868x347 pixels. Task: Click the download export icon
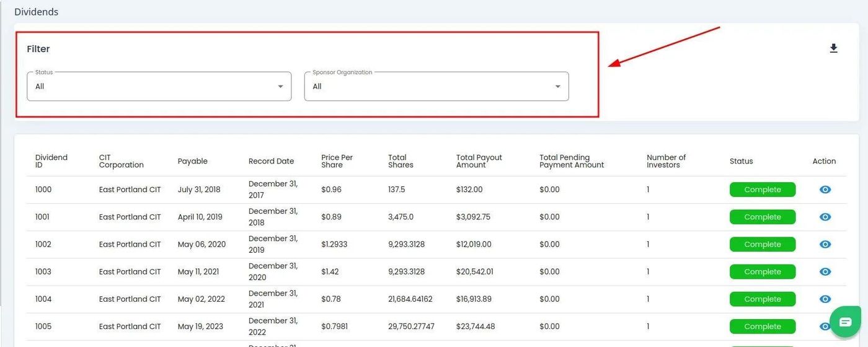tap(833, 48)
